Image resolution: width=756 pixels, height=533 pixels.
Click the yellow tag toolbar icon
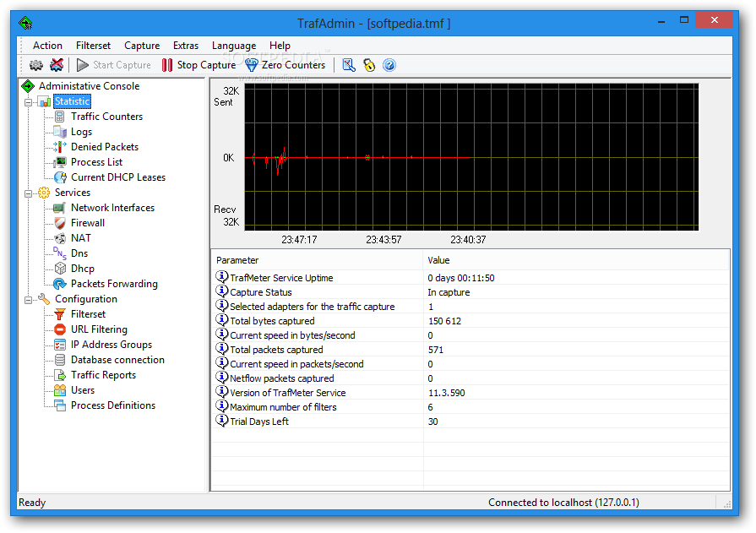[x=369, y=65]
